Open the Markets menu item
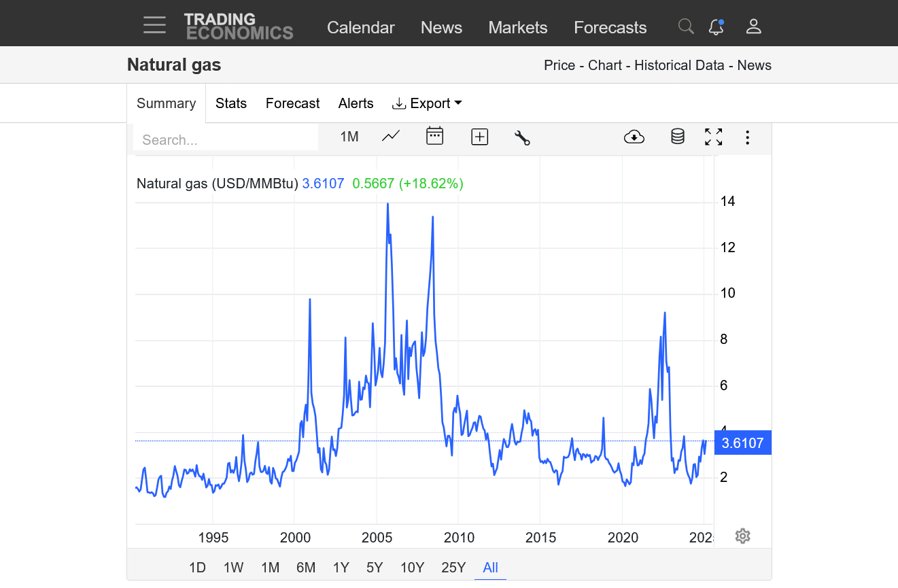 pos(517,27)
